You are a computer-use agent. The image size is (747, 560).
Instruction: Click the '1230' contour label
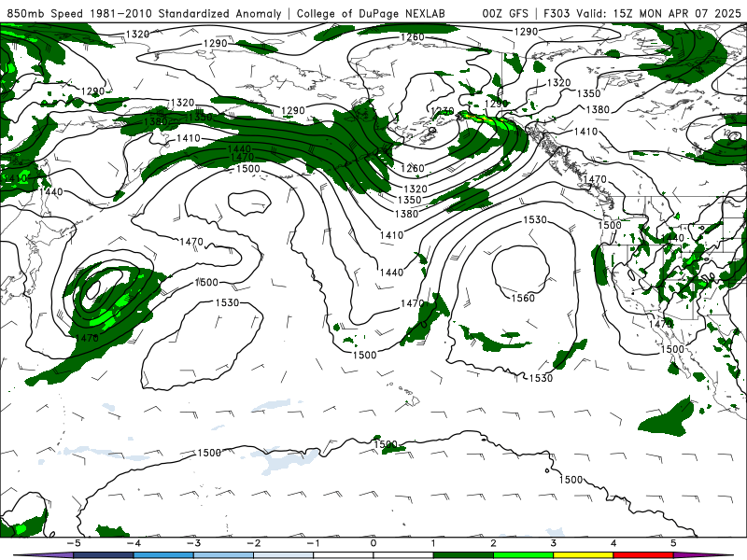coord(442,111)
